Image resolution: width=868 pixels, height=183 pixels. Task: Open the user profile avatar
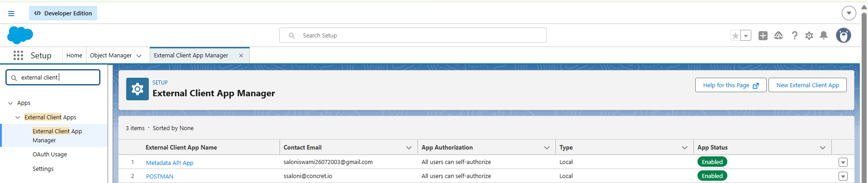coord(844,35)
